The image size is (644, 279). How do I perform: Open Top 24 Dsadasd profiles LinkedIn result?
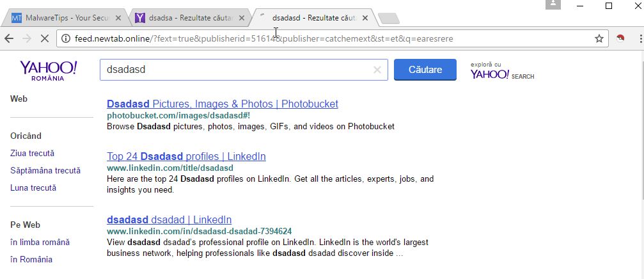click(x=186, y=157)
